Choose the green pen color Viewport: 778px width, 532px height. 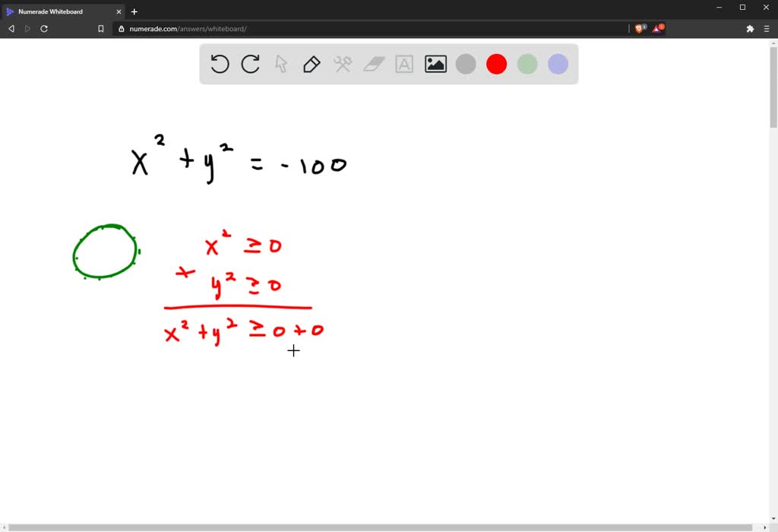tap(527, 64)
